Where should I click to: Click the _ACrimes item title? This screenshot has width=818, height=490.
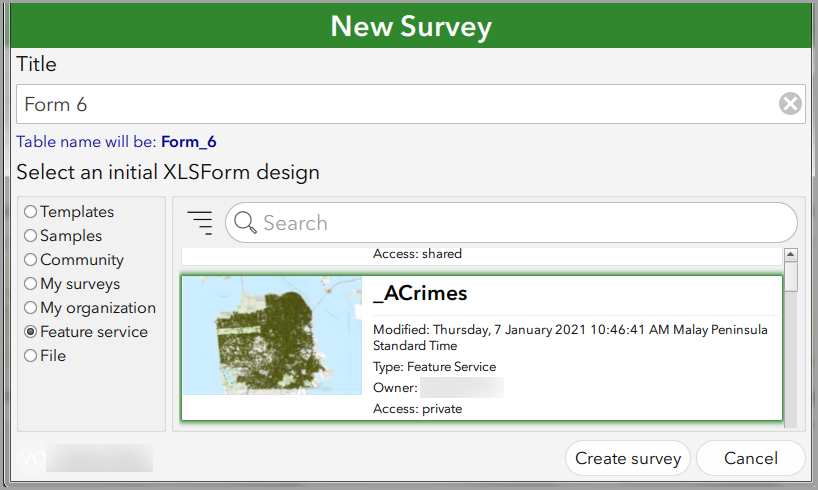coord(420,293)
